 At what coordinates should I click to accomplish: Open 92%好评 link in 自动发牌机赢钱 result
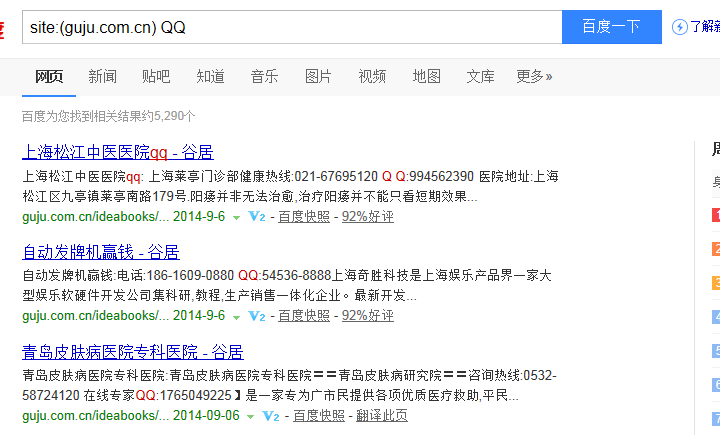coord(368,316)
